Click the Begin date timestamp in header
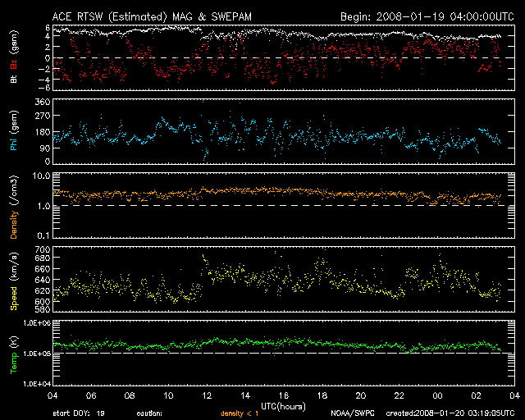525x420 pixels. (x=425, y=16)
